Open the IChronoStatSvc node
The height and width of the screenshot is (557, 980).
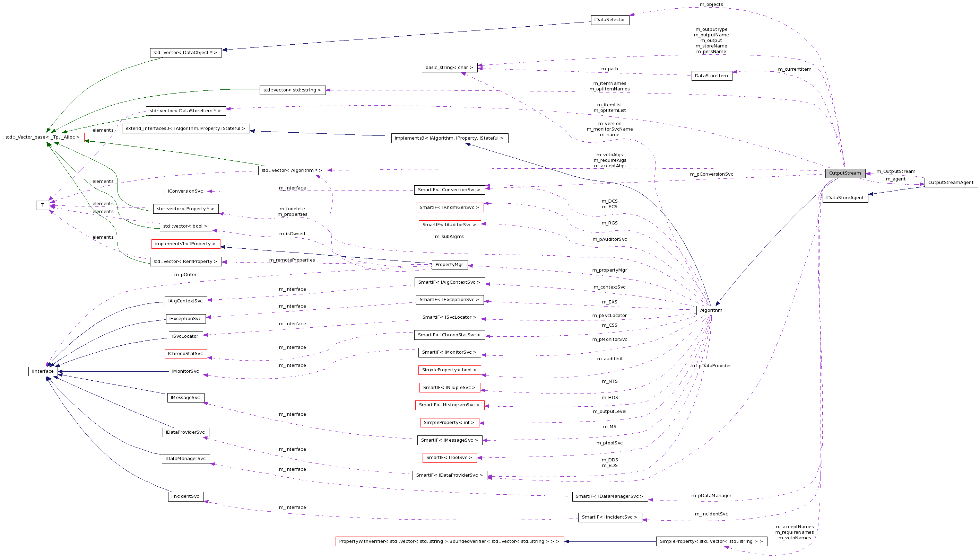pyautogui.click(x=186, y=353)
